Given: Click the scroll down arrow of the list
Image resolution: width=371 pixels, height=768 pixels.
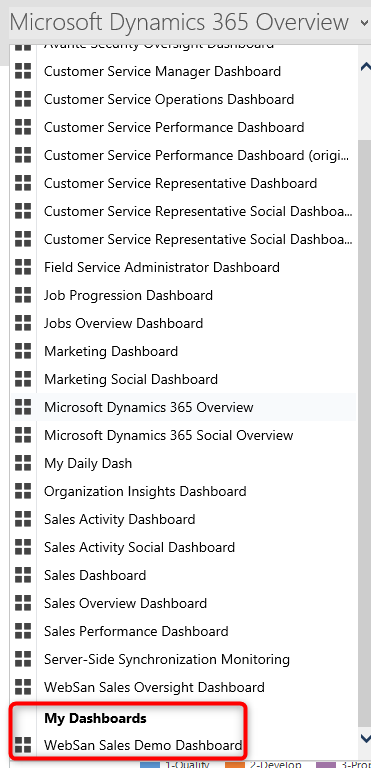Looking at the screenshot, I should tap(365, 738).
